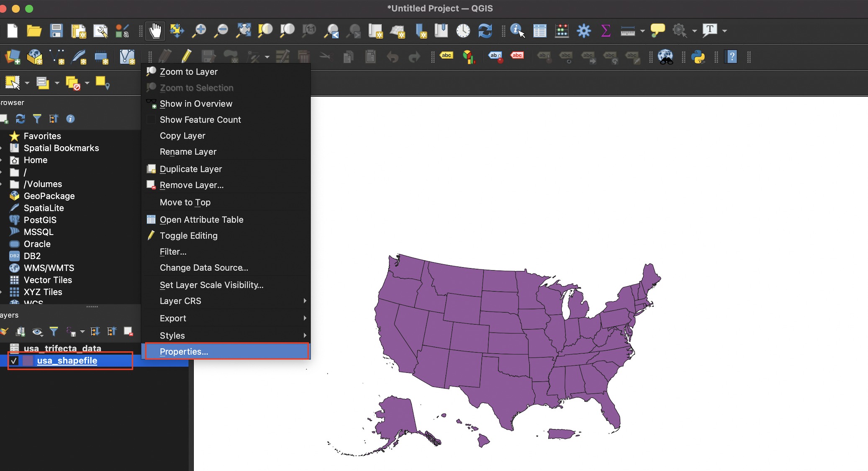The height and width of the screenshot is (471, 868).
Task: Select the usa_trifecta_data layer
Action: (x=62, y=348)
